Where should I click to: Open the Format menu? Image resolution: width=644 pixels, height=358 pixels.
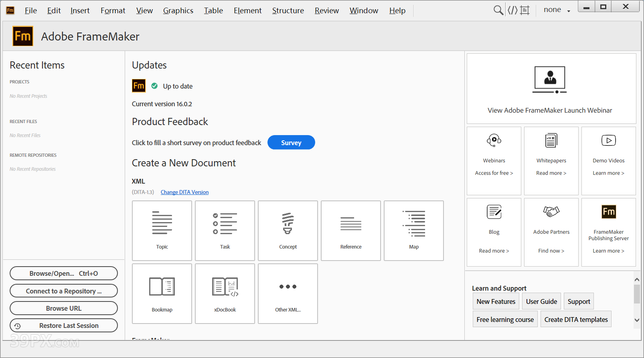pos(113,10)
